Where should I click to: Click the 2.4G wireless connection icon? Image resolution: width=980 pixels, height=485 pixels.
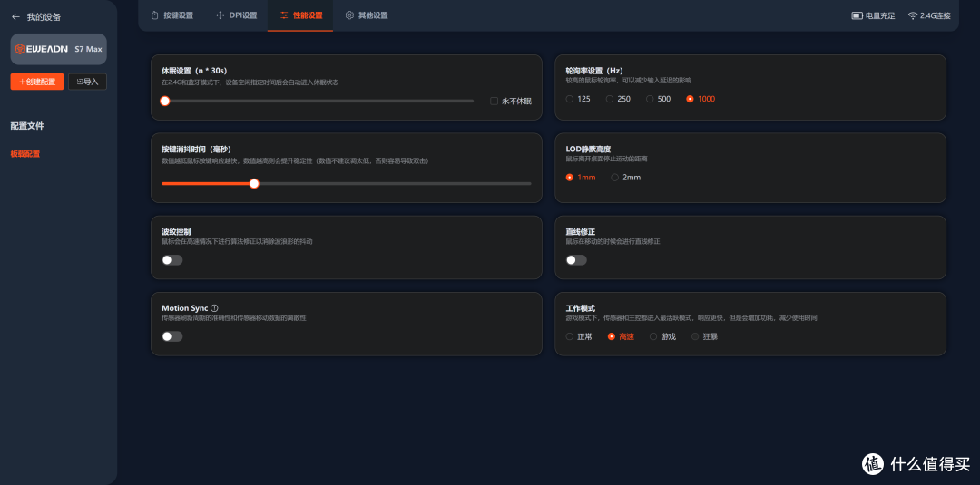tap(913, 15)
